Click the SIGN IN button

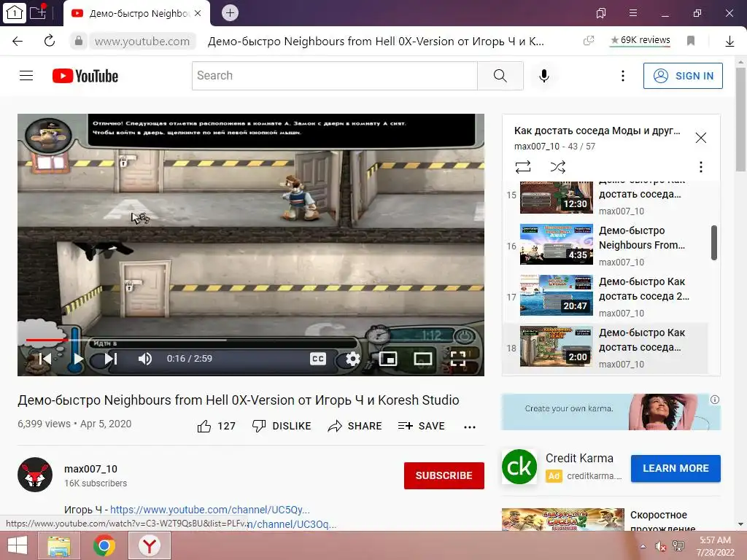click(x=683, y=76)
